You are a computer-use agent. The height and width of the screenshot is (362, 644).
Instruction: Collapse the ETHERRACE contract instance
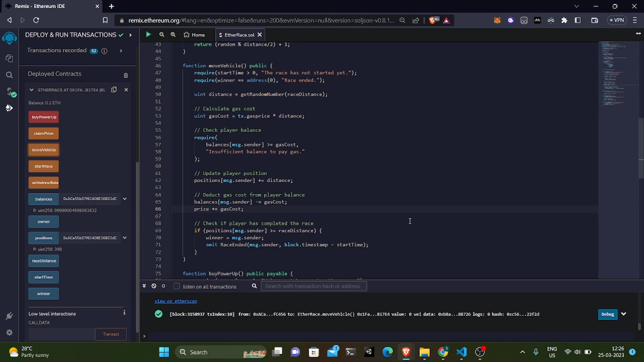point(32,90)
